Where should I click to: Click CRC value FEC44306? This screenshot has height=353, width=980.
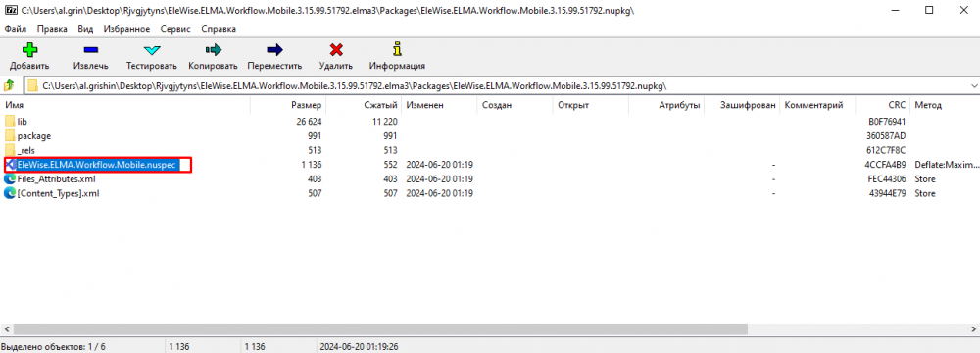pos(888,179)
